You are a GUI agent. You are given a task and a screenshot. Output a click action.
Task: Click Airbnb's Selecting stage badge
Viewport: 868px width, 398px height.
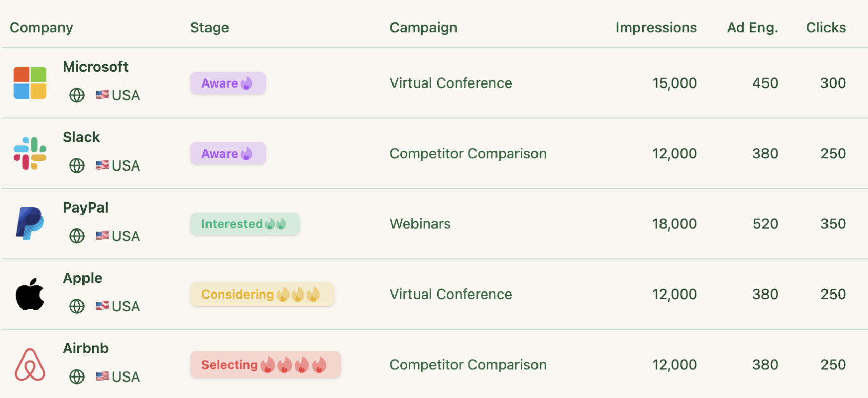click(x=265, y=365)
